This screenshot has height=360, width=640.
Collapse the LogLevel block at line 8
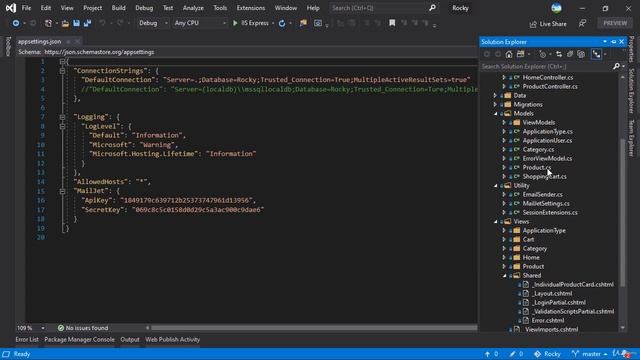[62, 127]
